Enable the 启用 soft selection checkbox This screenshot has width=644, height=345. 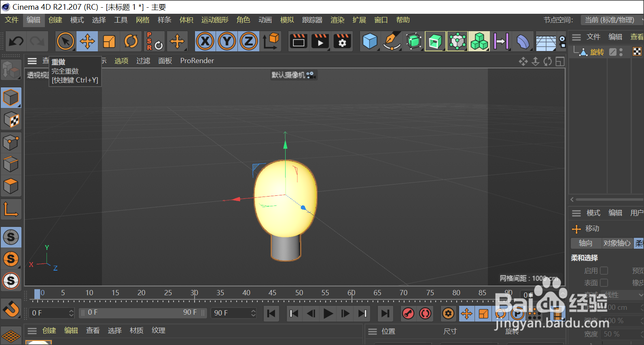pos(604,271)
